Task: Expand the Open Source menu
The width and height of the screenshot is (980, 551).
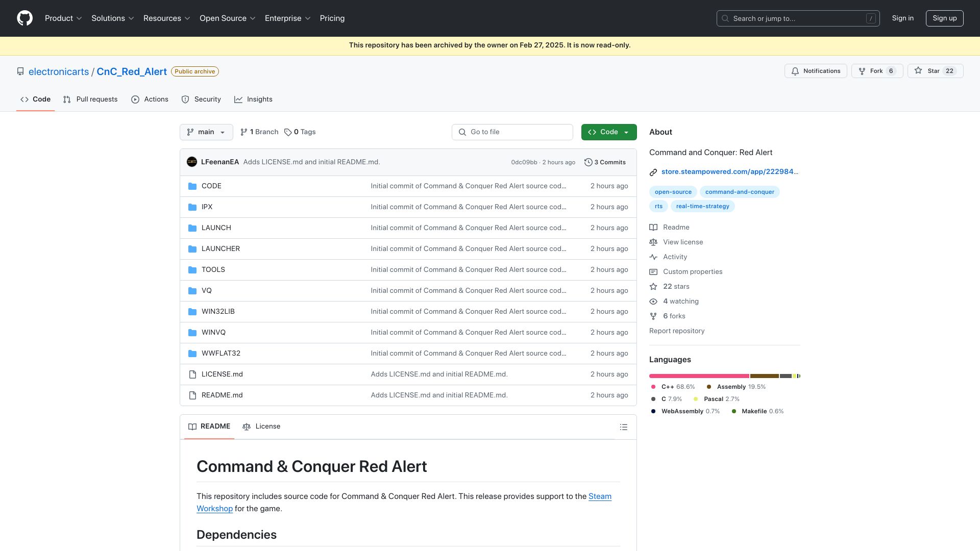Action: (x=228, y=18)
